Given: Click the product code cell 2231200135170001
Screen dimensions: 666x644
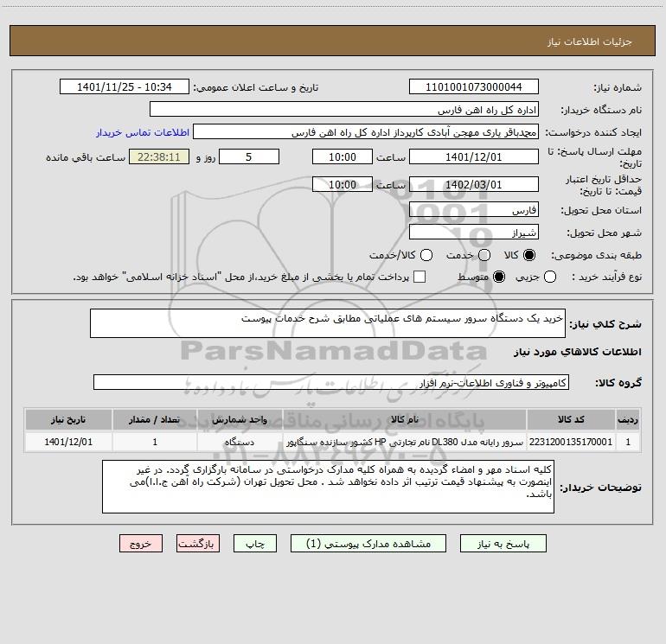Looking at the screenshot, I should 571,442.
